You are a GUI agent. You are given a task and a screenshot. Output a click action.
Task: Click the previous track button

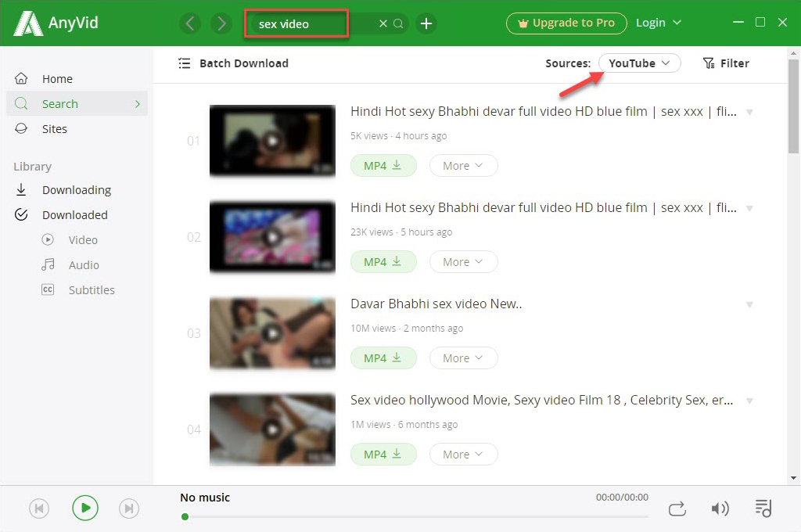(39, 509)
